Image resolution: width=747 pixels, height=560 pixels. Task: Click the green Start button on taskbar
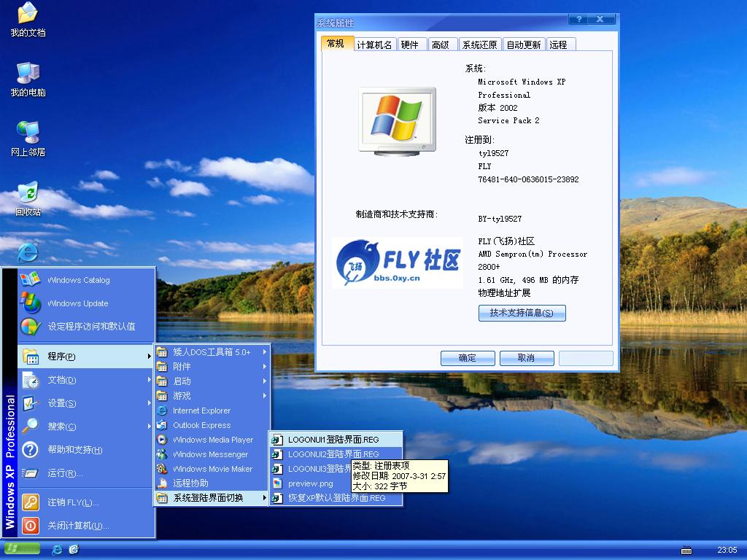[x=21, y=549]
